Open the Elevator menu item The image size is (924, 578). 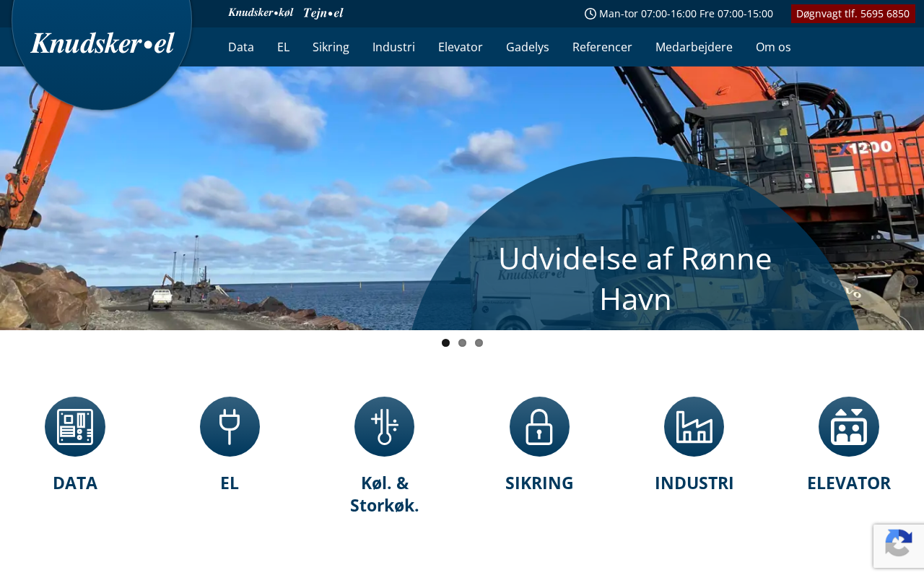click(x=461, y=47)
